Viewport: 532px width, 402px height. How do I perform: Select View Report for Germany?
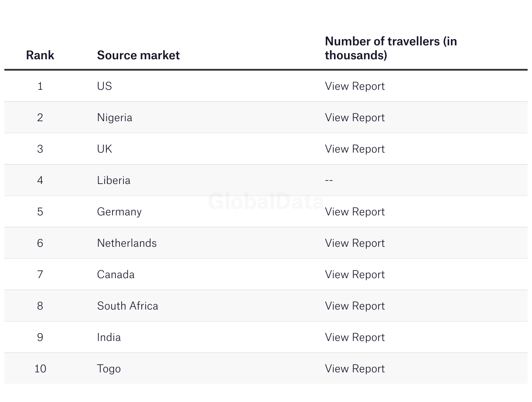(355, 212)
